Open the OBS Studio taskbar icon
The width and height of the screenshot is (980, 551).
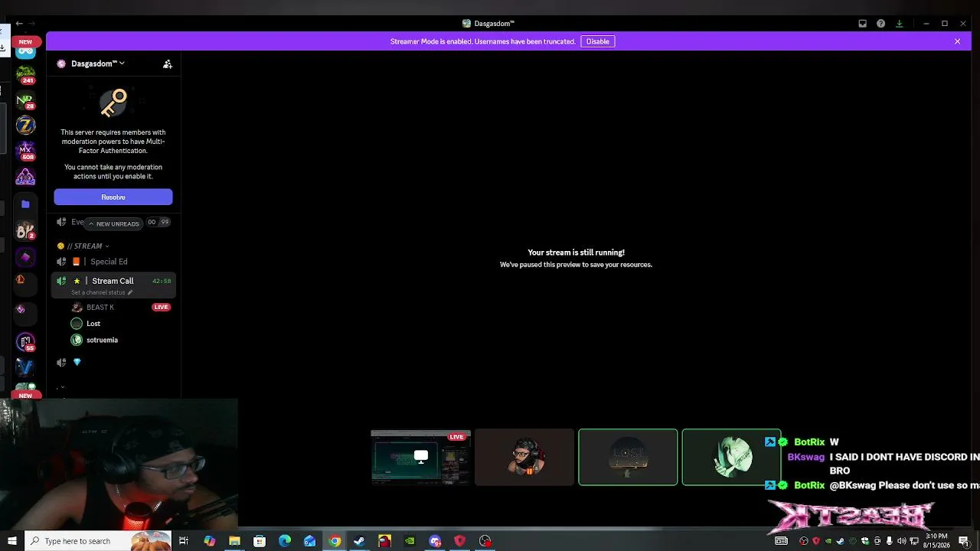(x=485, y=541)
